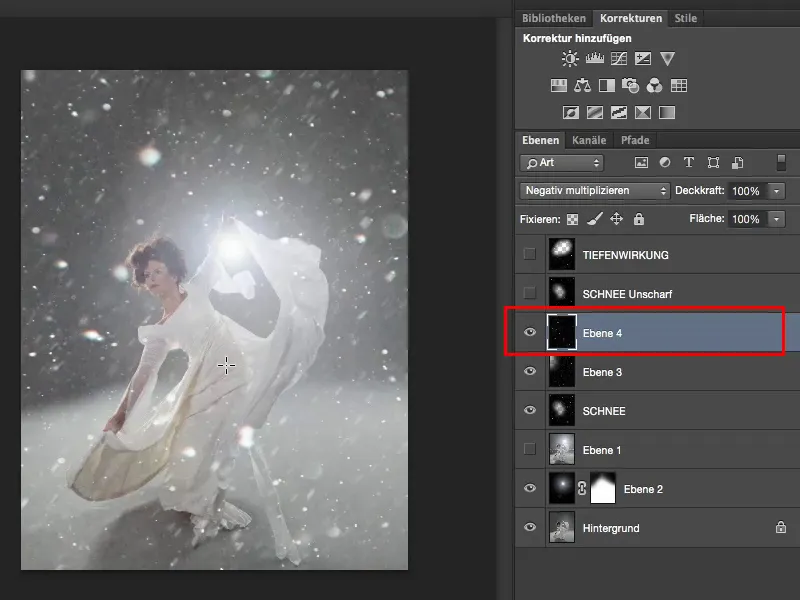
Task: Click the Ebene 2 layer thumbnail
Action: [562, 488]
